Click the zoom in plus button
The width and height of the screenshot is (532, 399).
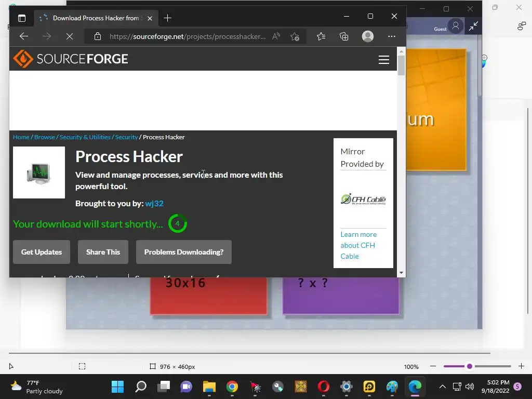(522, 366)
